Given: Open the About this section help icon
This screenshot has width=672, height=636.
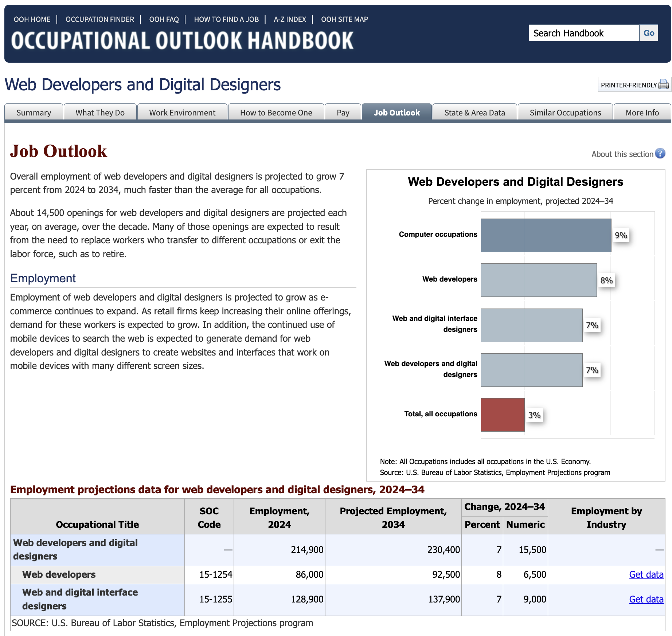Looking at the screenshot, I should (x=660, y=153).
